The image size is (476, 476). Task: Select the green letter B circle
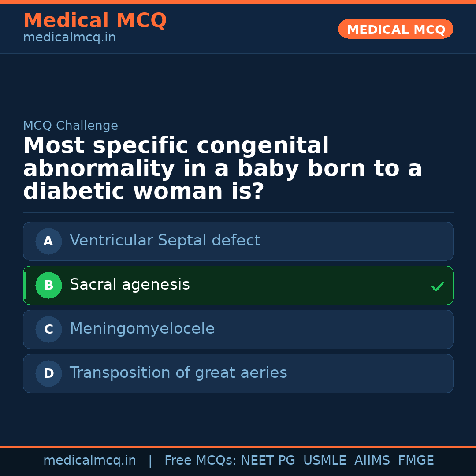point(48,285)
